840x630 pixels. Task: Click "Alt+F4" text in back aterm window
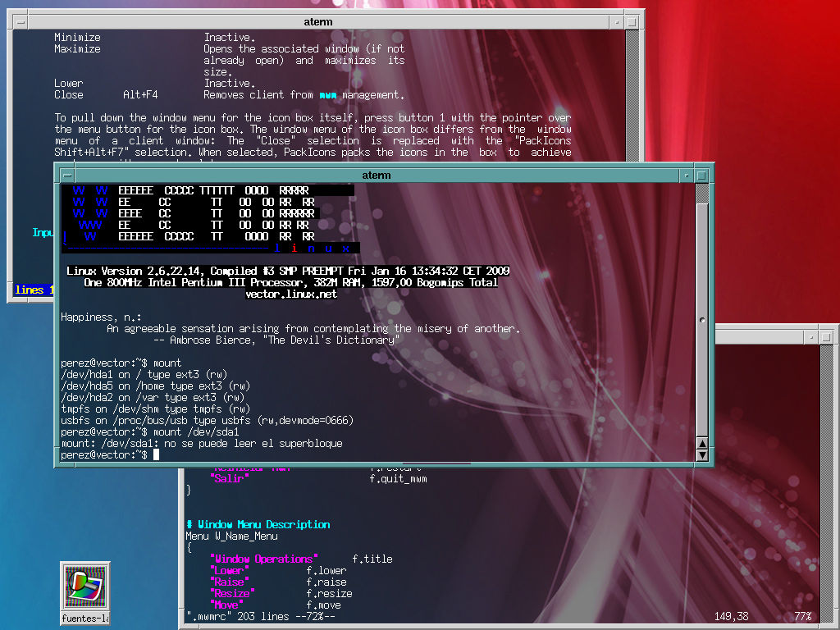pos(140,95)
